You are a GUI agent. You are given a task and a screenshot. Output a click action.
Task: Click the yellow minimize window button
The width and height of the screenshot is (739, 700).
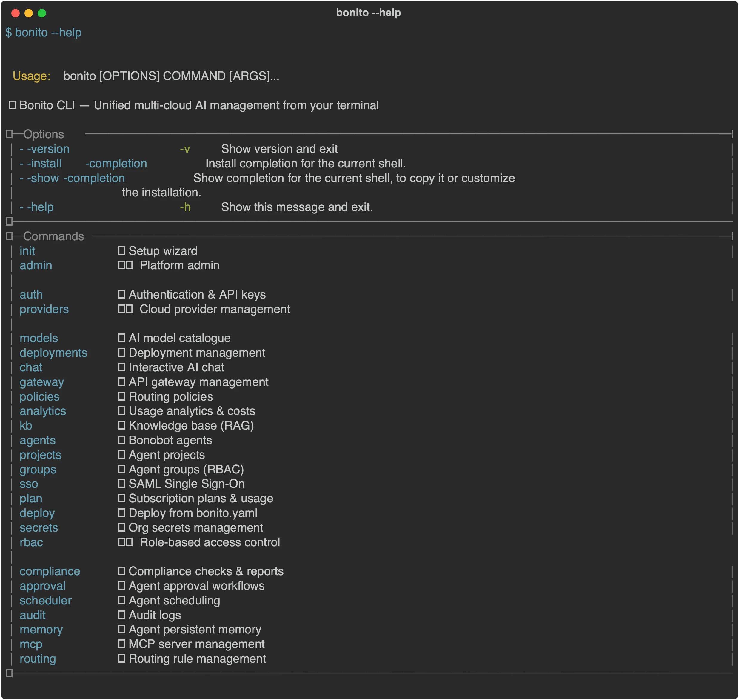28,13
